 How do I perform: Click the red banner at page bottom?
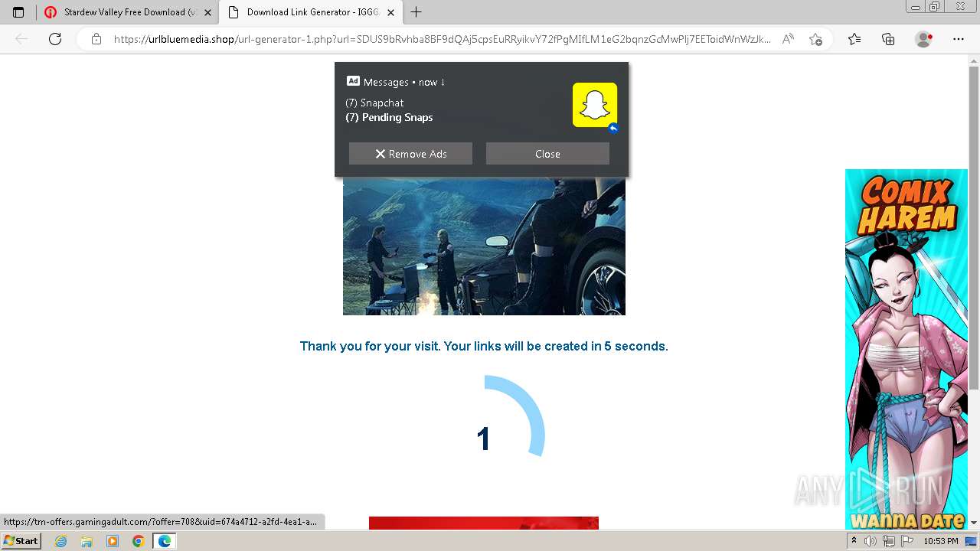pyautogui.click(x=484, y=523)
